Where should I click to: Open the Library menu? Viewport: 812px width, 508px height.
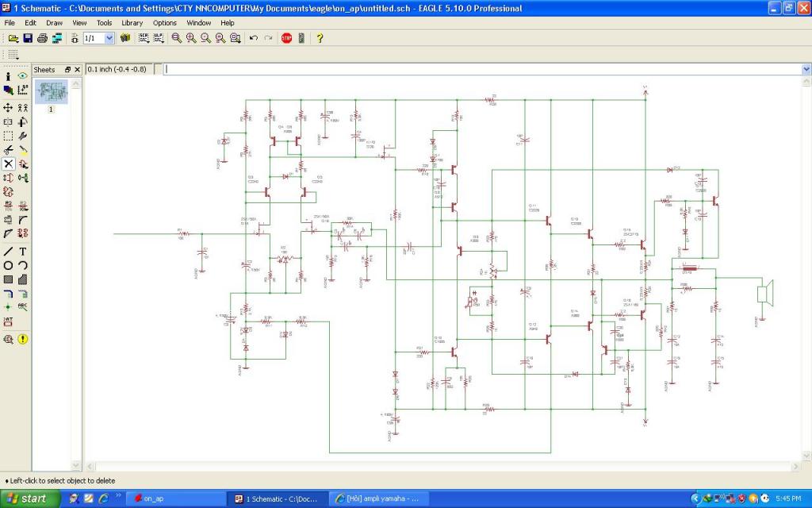(132, 23)
